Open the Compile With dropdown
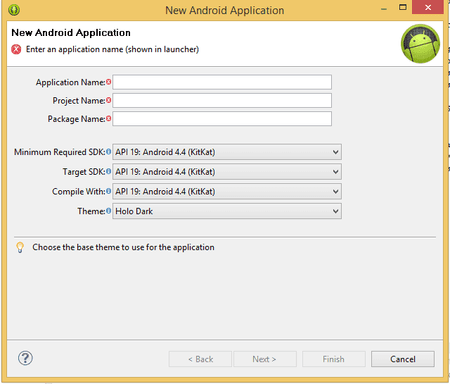The image size is (450, 384). 227,191
